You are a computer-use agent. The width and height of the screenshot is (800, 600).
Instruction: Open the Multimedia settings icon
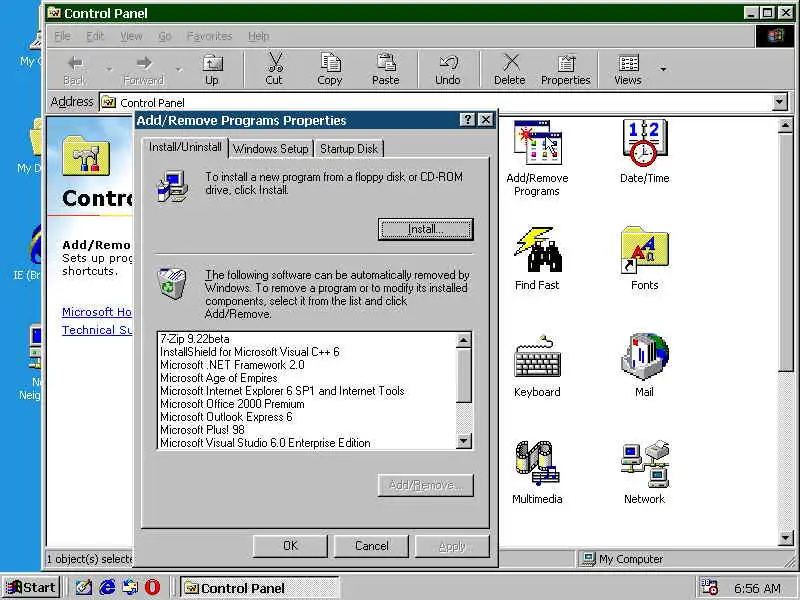(x=537, y=473)
